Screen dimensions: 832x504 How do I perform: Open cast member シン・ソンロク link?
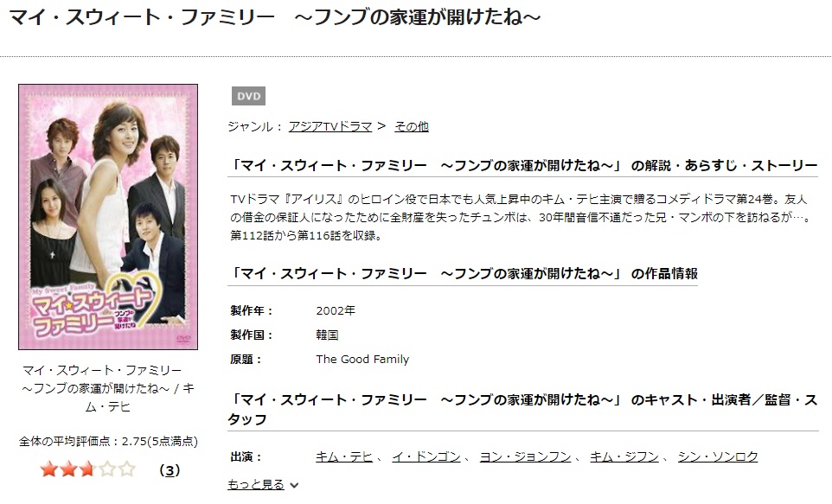tap(717, 456)
